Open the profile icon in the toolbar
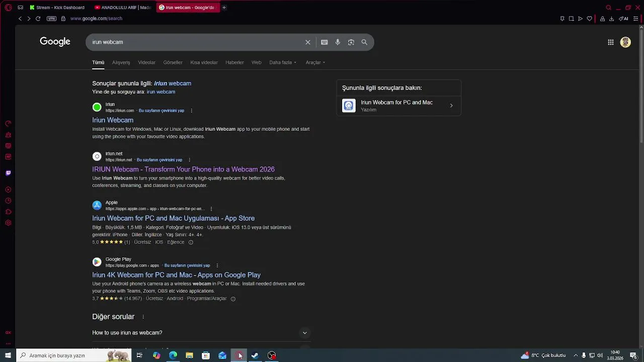The image size is (644, 362). click(602, 19)
